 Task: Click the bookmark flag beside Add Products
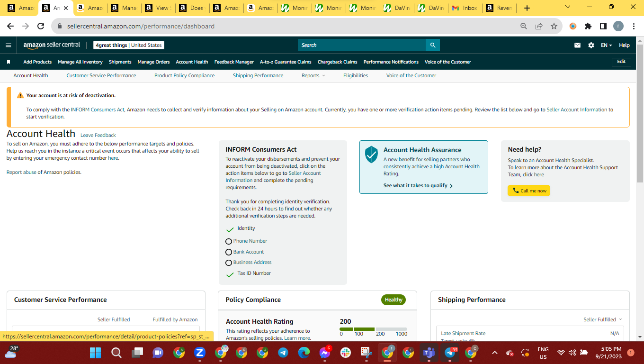coord(9,62)
